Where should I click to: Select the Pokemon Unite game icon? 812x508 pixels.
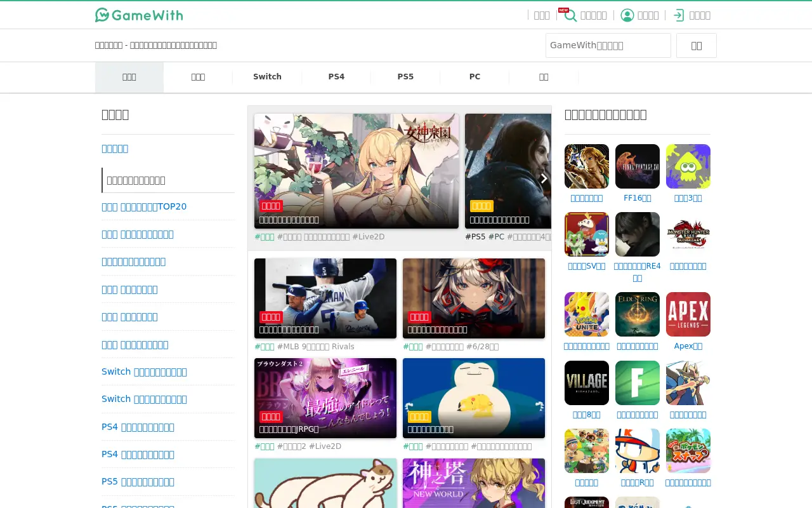587,314
